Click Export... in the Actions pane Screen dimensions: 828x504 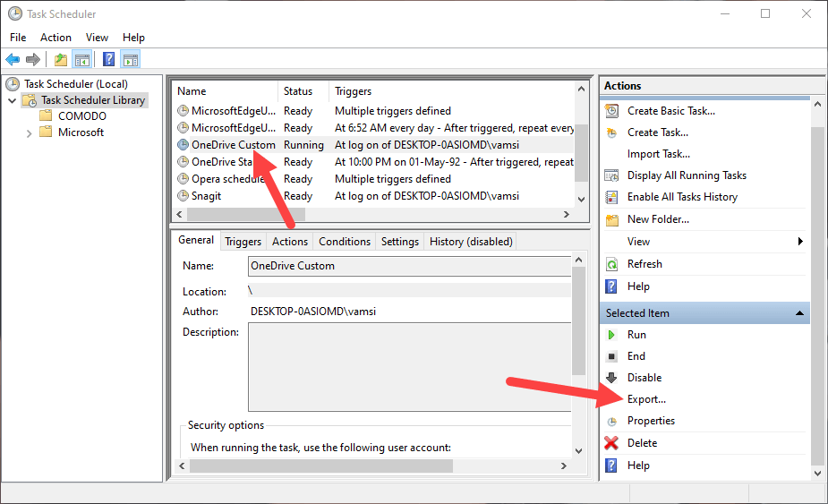click(646, 399)
